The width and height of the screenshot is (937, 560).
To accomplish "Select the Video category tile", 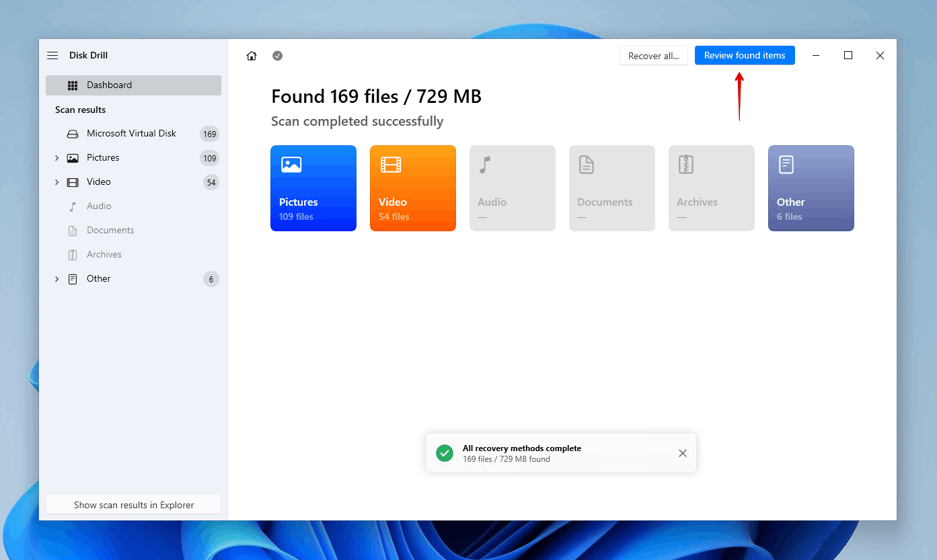I will pyautogui.click(x=412, y=188).
